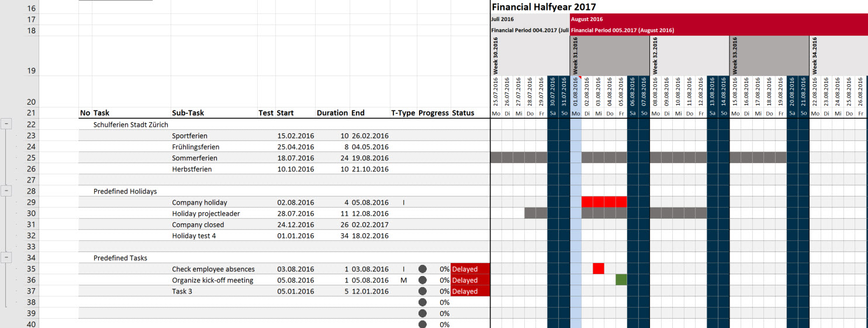The width and height of the screenshot is (868, 328).
Task: Select the Holiday projectleader cell
Action: click(206, 213)
